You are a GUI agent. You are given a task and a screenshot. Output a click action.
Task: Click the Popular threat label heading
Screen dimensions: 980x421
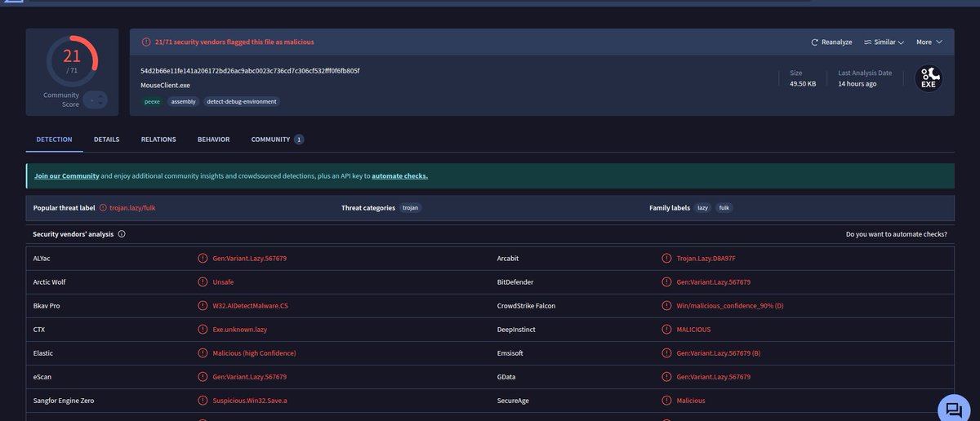(65, 208)
